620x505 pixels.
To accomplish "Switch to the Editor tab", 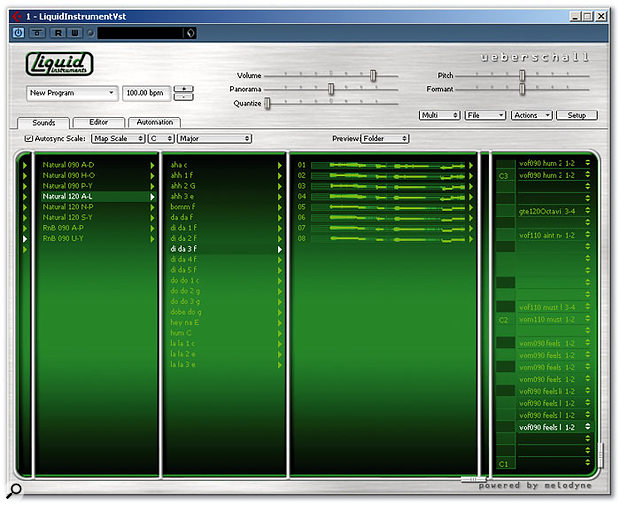I will [x=99, y=122].
